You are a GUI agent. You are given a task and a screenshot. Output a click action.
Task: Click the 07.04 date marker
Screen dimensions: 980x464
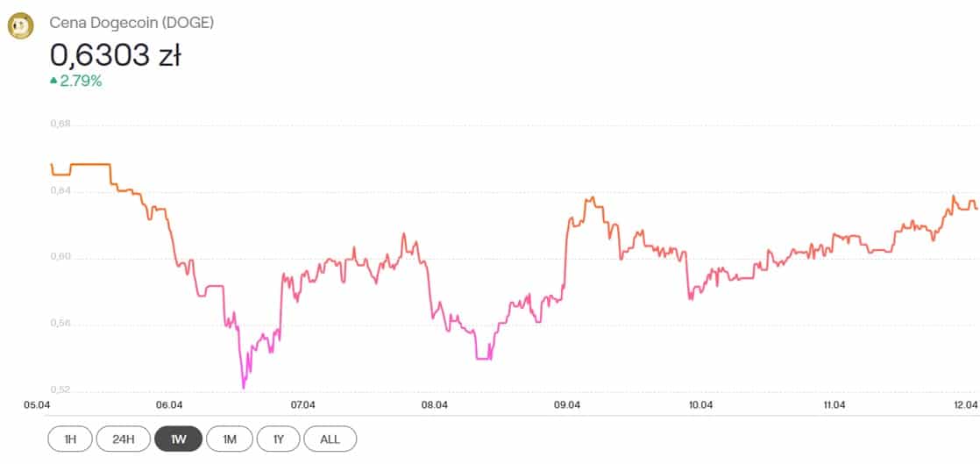(x=302, y=405)
